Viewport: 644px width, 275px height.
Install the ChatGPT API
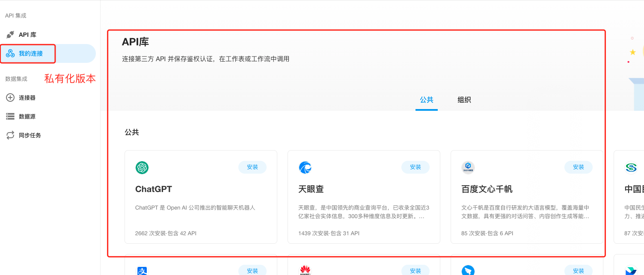click(x=252, y=167)
